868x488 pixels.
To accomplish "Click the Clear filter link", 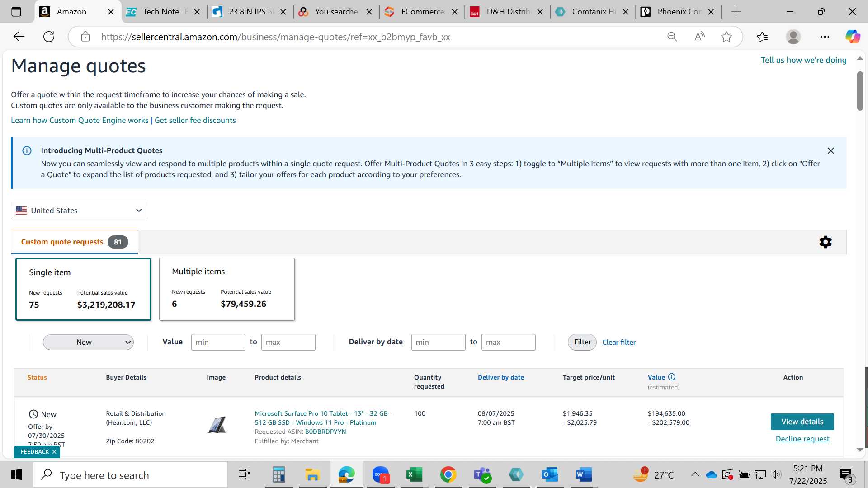I will click(x=619, y=343).
